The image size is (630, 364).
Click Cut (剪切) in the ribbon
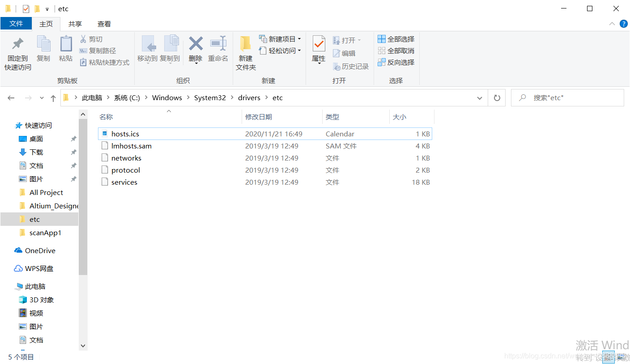[91, 39]
